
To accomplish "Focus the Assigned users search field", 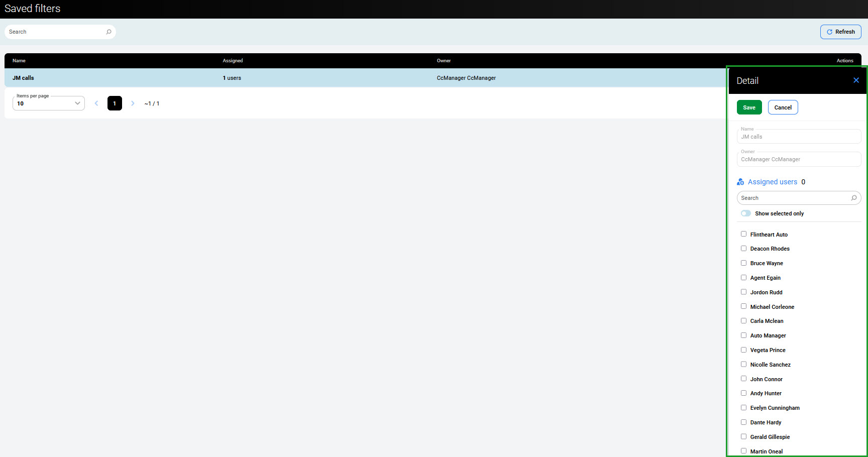I will pos(794,198).
